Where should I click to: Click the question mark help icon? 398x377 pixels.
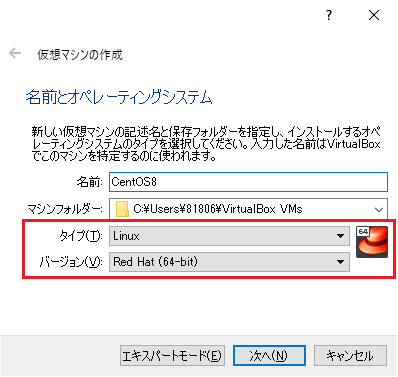click(x=329, y=15)
